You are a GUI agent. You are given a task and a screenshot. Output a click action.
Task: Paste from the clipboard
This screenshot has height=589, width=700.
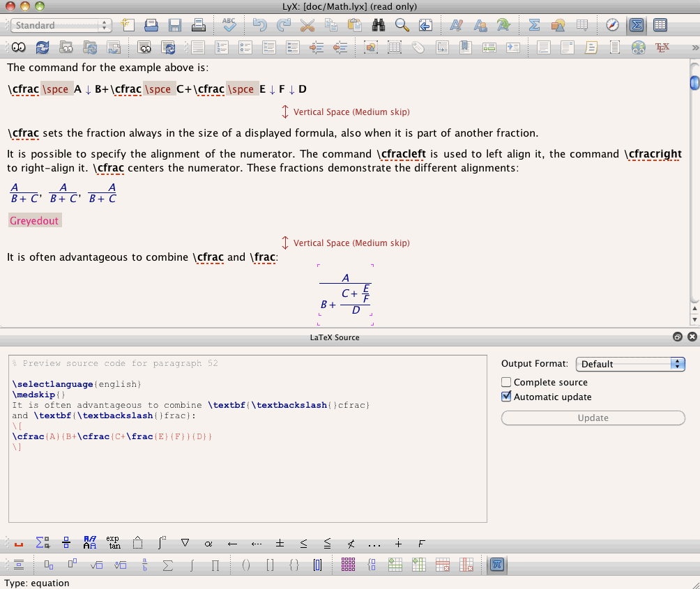pyautogui.click(x=354, y=25)
